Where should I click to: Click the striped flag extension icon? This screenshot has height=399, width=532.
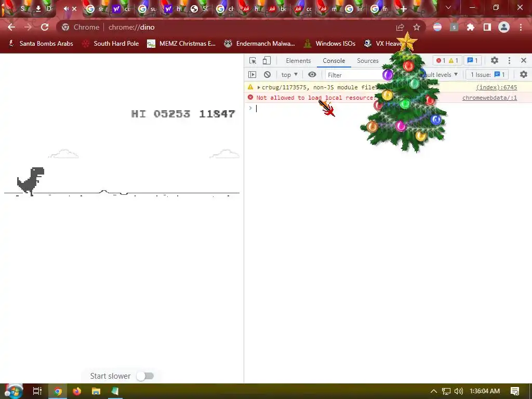pyautogui.click(x=437, y=27)
